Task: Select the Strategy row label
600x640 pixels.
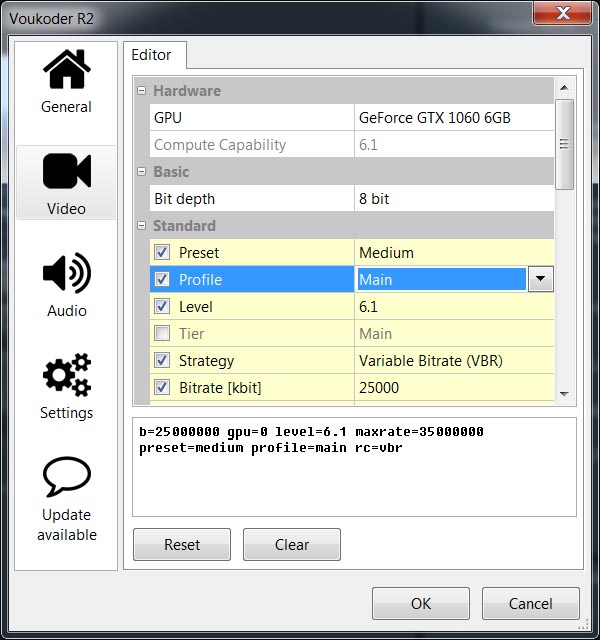Action: [x=207, y=360]
